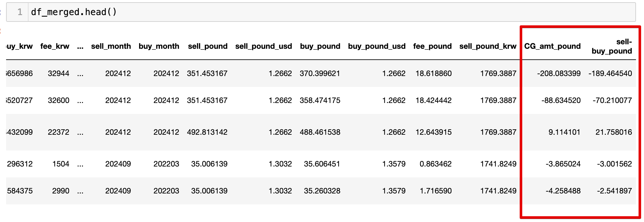Screen dimensions: 644x222
Task: Click the fee_krw column header
Action: pyautogui.click(x=55, y=46)
